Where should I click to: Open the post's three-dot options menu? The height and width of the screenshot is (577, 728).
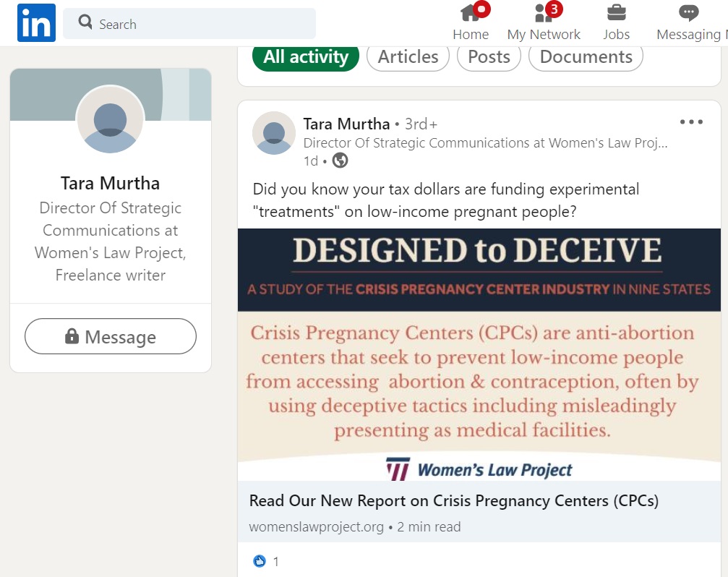click(x=691, y=122)
